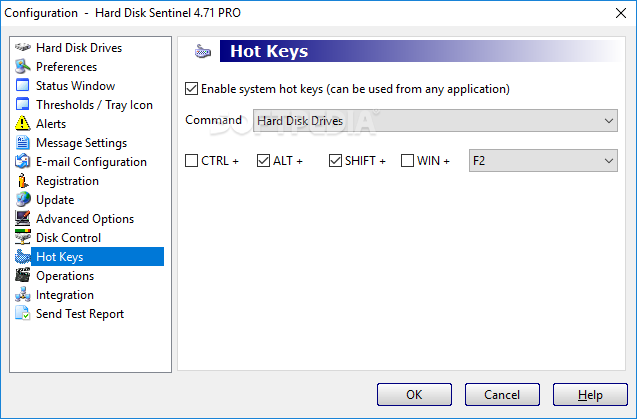Open the Command dropdown showing Hard Disk Drives
The height and width of the screenshot is (419, 637).
click(435, 121)
